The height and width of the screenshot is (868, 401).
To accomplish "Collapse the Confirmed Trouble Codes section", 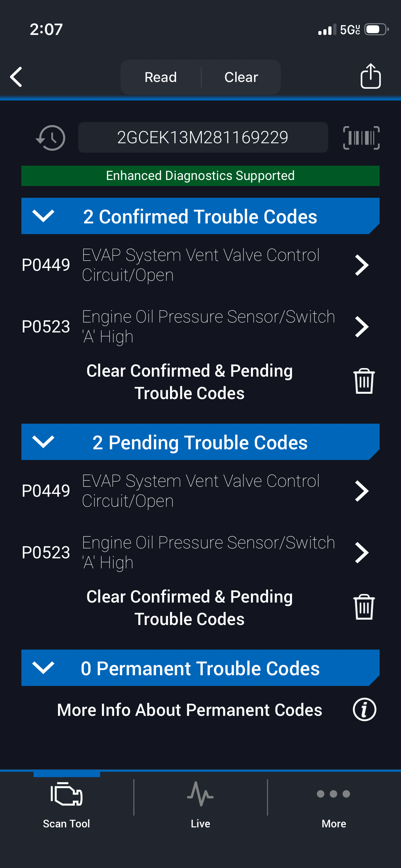I will (43, 216).
